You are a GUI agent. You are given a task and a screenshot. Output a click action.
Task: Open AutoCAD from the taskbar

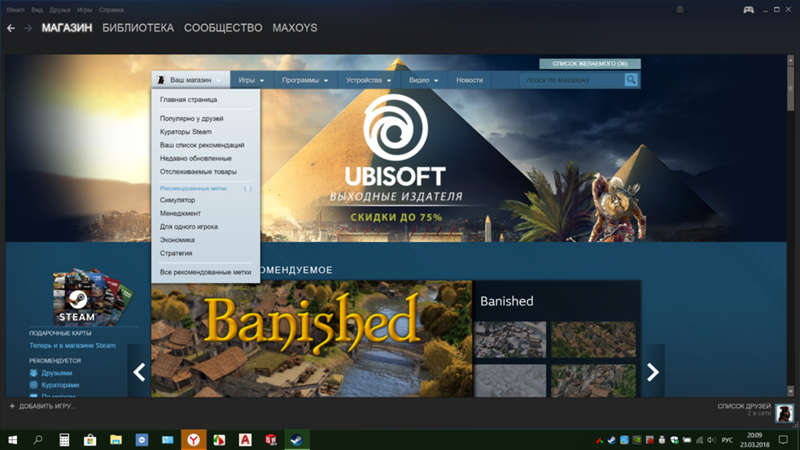tap(245, 440)
